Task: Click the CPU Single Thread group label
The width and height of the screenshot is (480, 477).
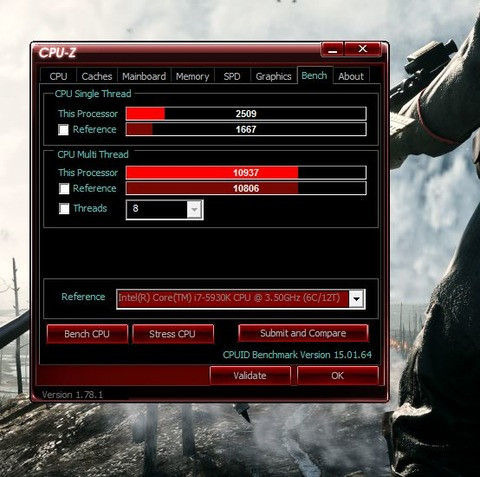Action: 93,94
